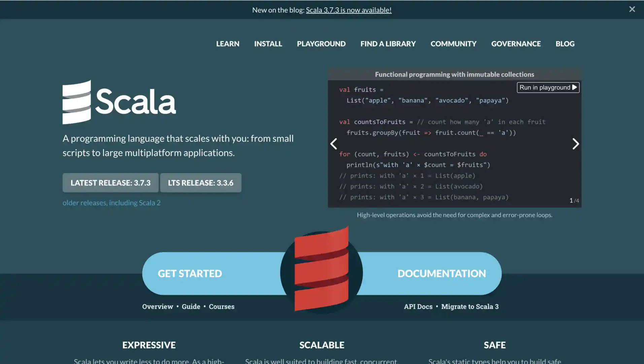The image size is (644, 364).
Task: Advance to the next code example slide
Action: [576, 144]
